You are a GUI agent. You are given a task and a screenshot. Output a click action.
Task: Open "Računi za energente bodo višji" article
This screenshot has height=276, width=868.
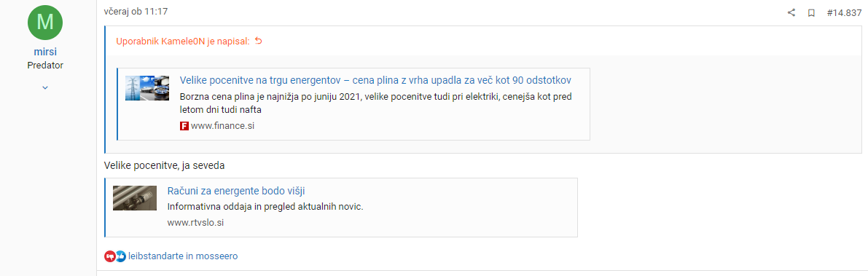pyautogui.click(x=236, y=191)
